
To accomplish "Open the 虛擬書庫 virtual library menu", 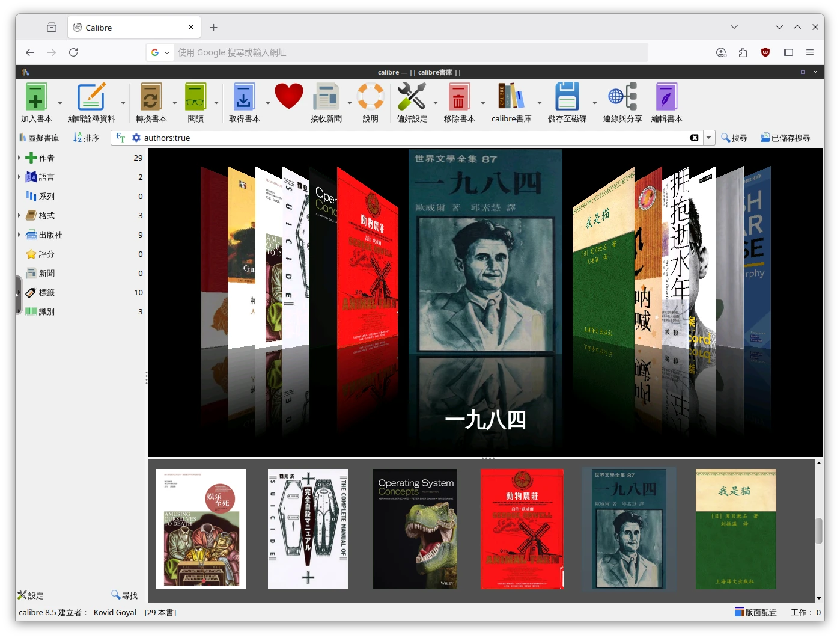I will tap(39, 138).
